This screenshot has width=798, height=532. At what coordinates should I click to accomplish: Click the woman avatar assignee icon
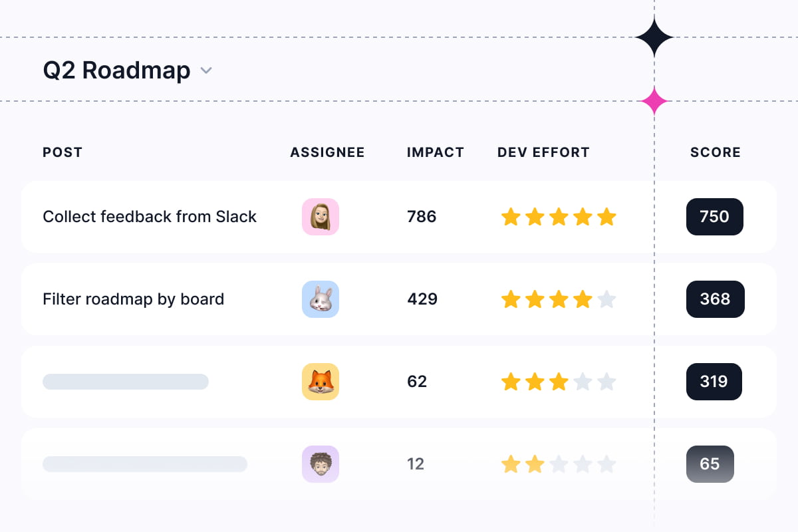(321, 217)
